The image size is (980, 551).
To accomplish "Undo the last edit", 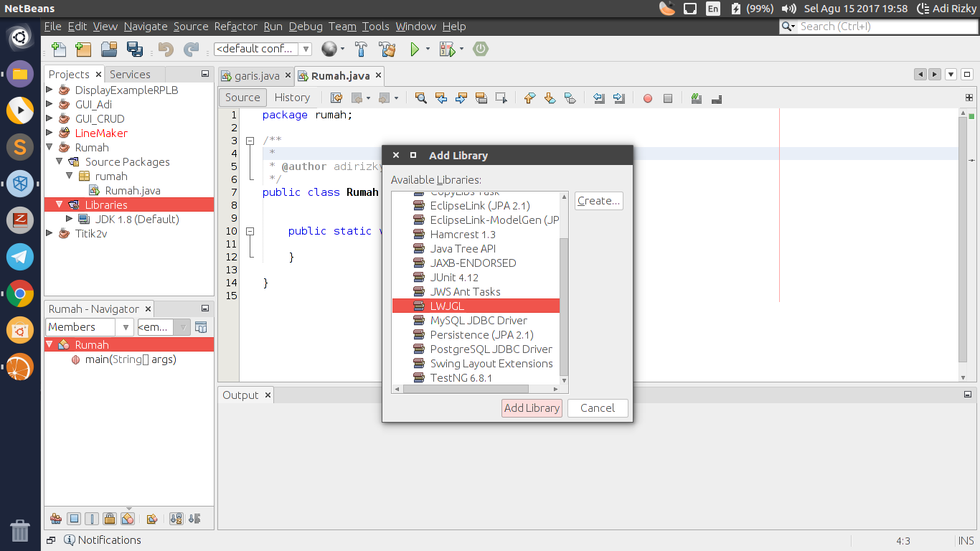I will tap(165, 50).
